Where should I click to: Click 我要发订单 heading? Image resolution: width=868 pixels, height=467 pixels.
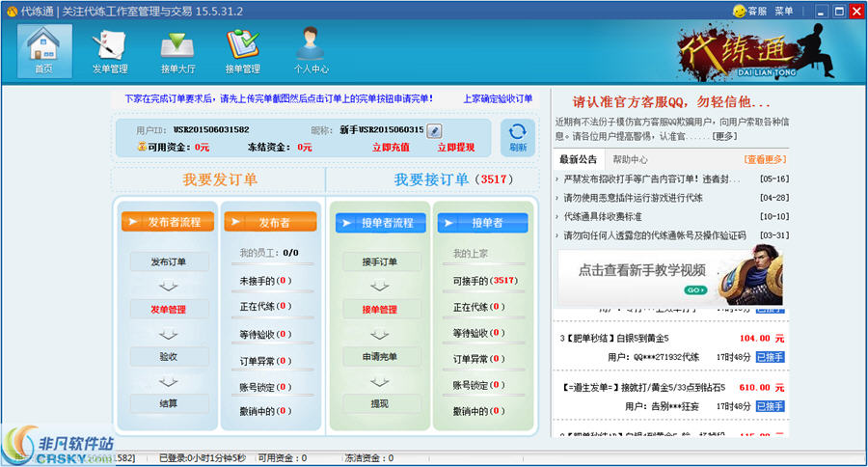point(220,179)
